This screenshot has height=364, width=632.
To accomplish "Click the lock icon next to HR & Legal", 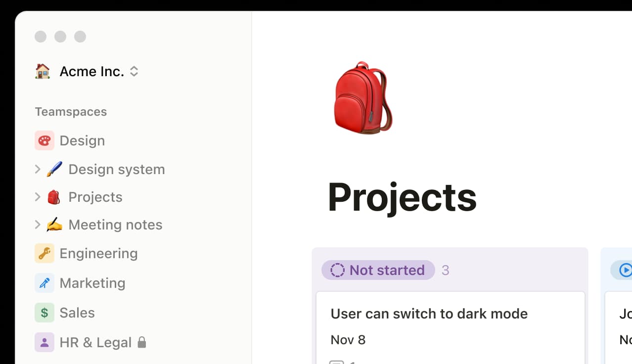I will (142, 342).
